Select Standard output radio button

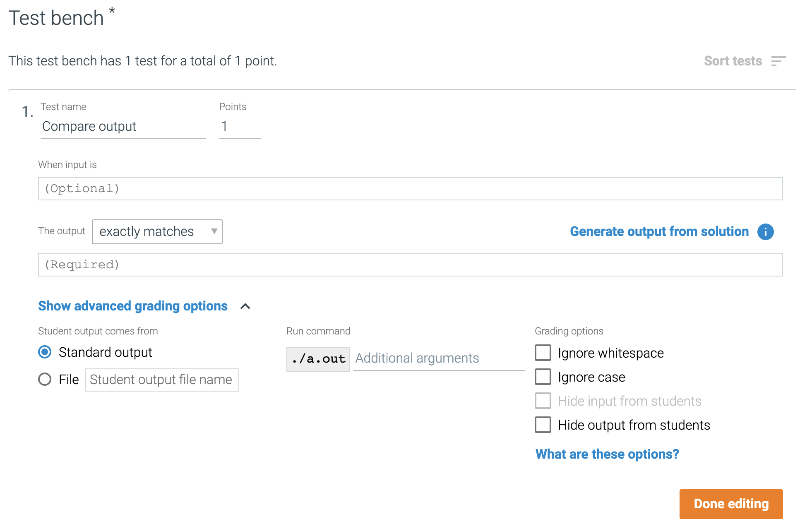45,352
